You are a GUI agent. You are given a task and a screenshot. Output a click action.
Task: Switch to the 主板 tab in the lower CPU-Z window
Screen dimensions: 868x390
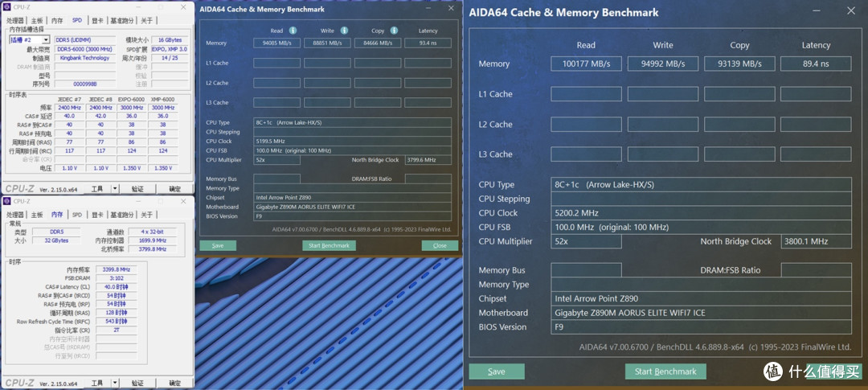37,215
